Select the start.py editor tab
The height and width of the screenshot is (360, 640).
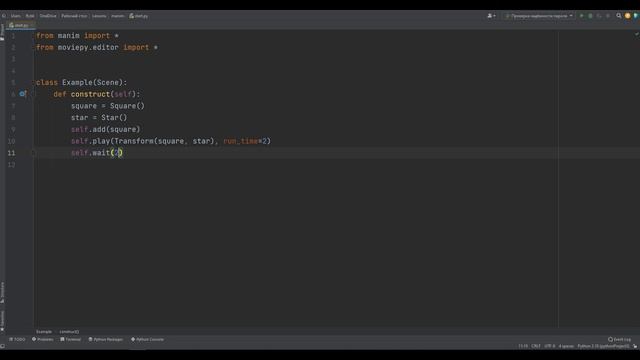(x=21, y=25)
